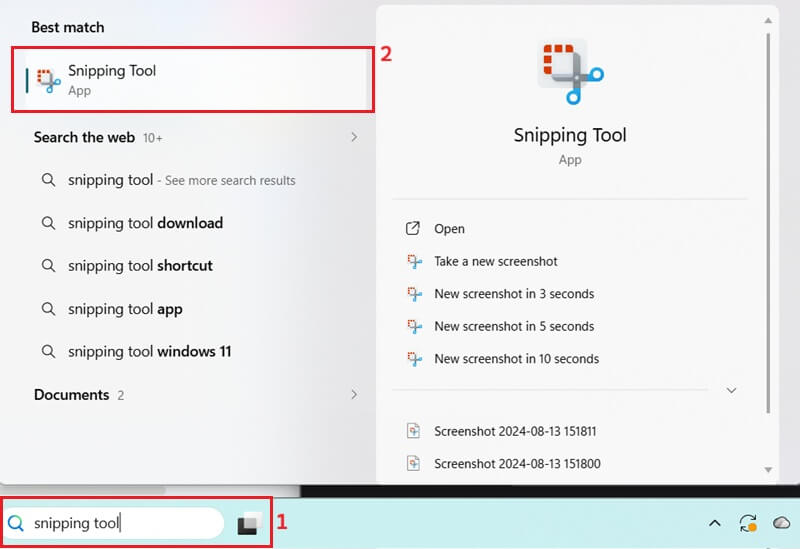Open recent file Screenshot 2024-08-13 151811

pos(515,431)
